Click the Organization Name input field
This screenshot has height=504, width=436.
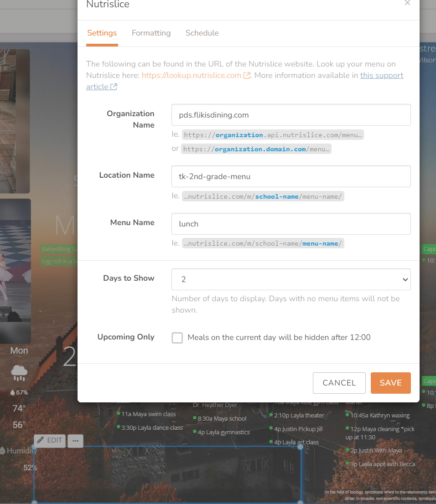click(x=291, y=115)
